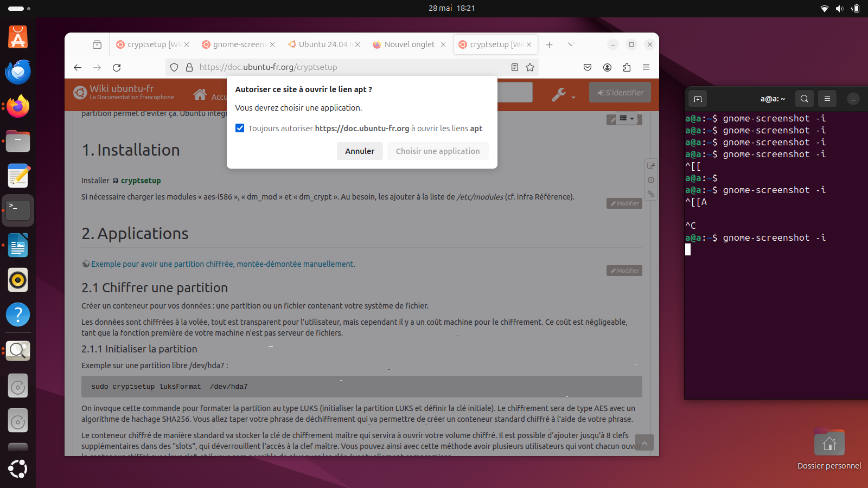Viewport: 868px width, 488px height.
Task: Click 'Choisir une application' button
Action: pyautogui.click(x=438, y=151)
